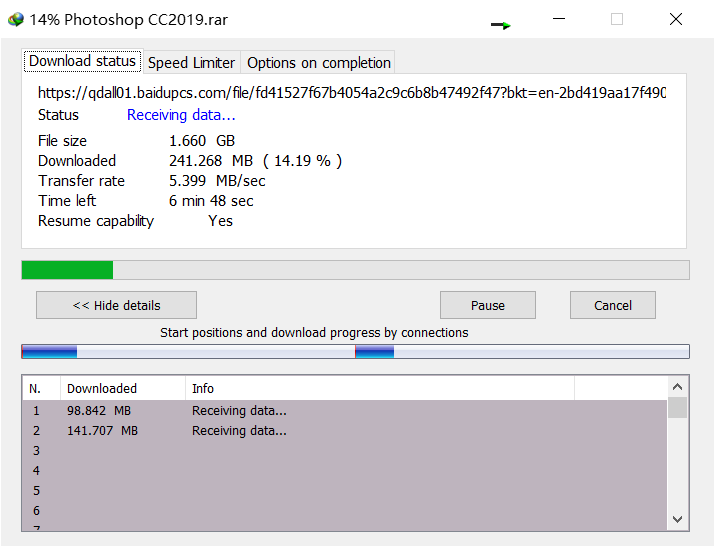Click the Resume capability Yes value
Image resolution: width=715 pixels, height=547 pixels.
[x=221, y=221]
